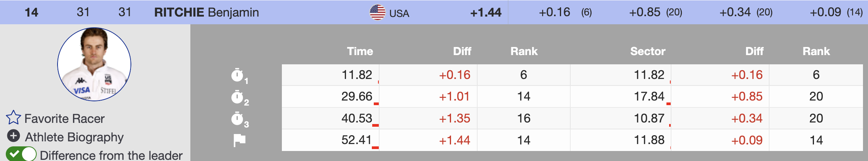Screen dimensions: 868x161
Task: Select the sector time 17.84 cell
Action: tap(649, 96)
